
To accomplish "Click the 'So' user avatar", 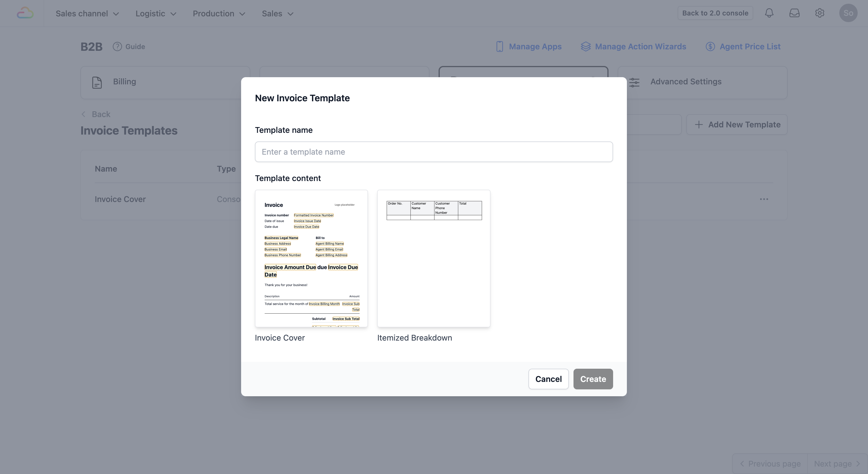I will coord(848,13).
